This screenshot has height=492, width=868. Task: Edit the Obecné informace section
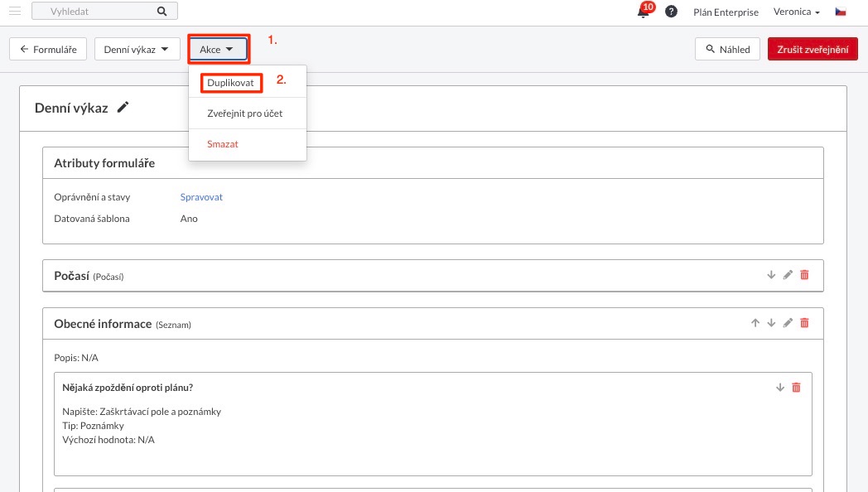coord(788,323)
